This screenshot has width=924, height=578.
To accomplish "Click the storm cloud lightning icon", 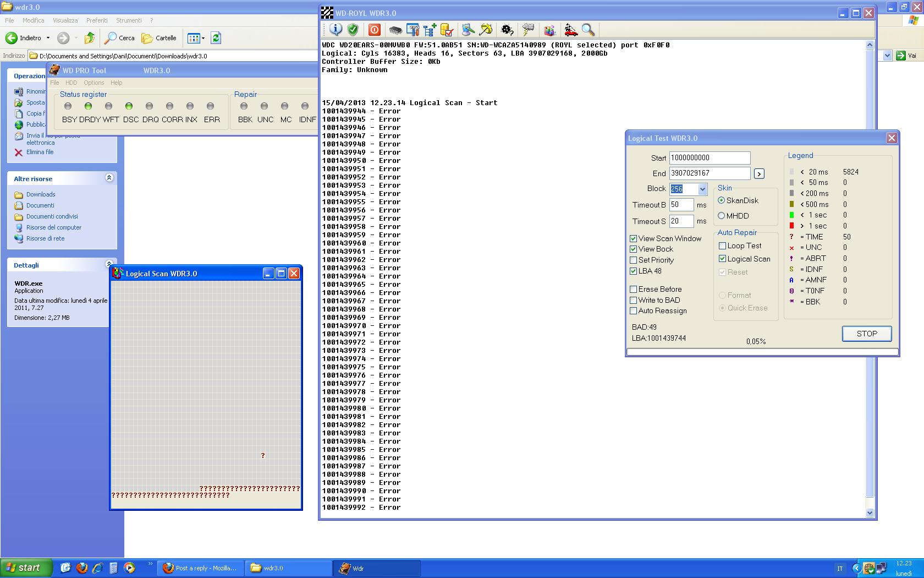I will (528, 30).
